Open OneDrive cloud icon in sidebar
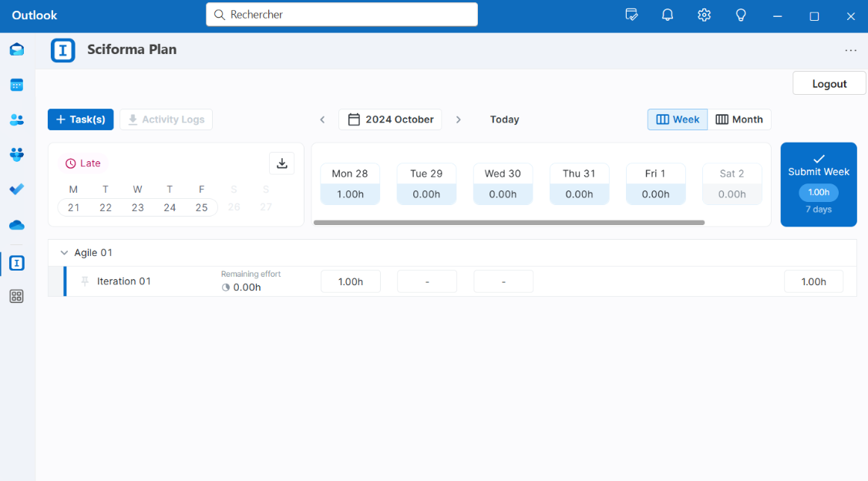Image resolution: width=868 pixels, height=481 pixels. click(16, 225)
